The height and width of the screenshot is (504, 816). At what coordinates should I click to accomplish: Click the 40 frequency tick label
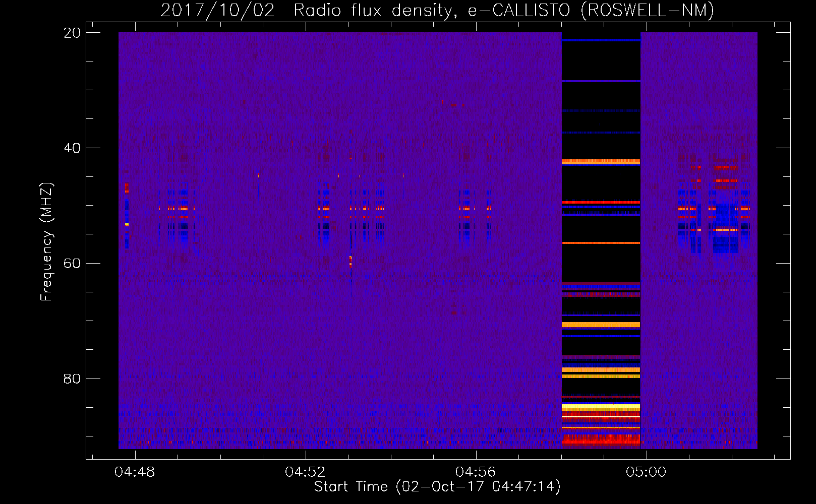click(72, 148)
